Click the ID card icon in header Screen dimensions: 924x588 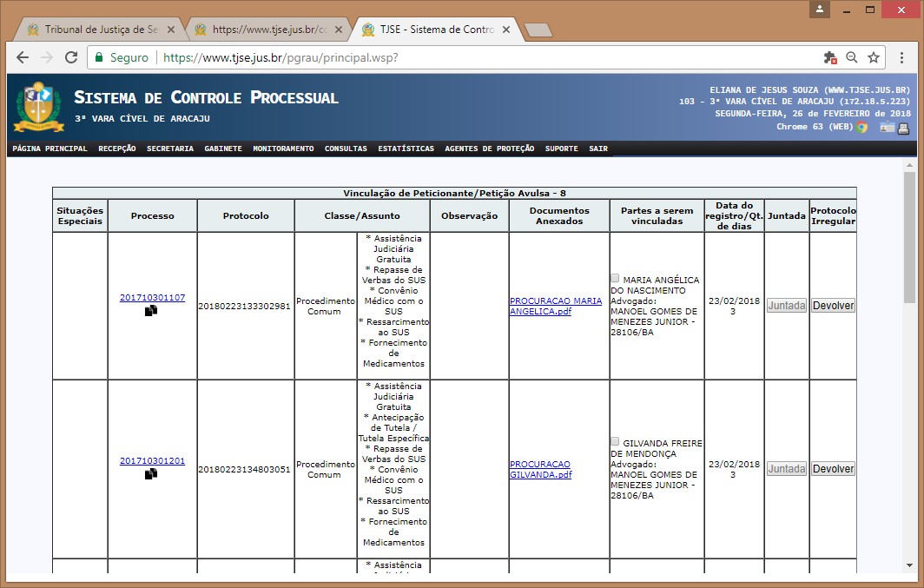887,129
